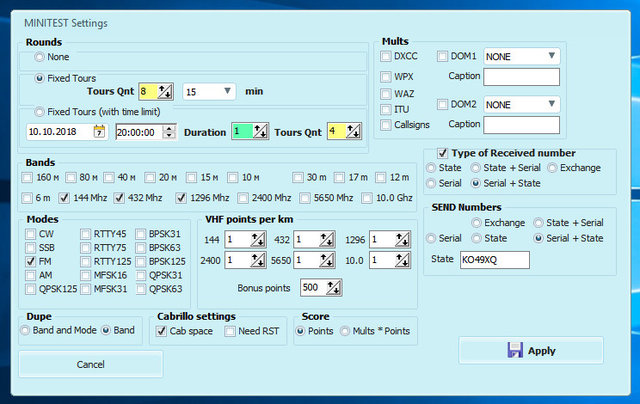Click the spinner arrows beside Tours Qnt 8
Viewport: 640px width, 404px height.
tap(165, 91)
